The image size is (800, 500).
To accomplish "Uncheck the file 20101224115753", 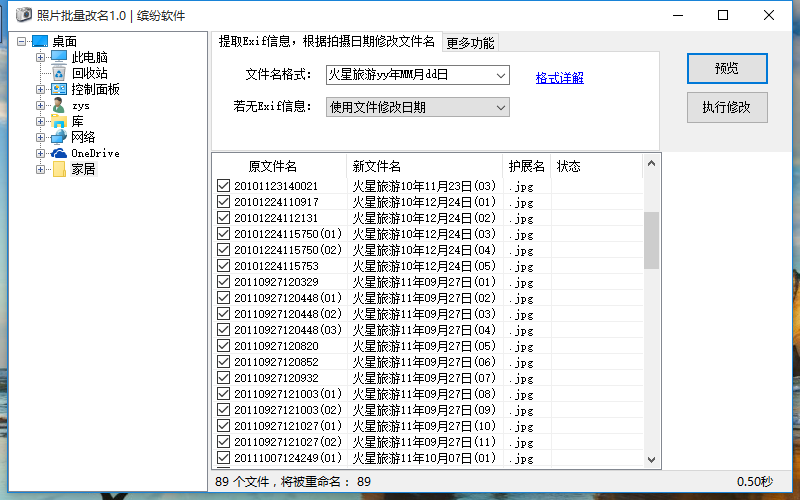I will pyautogui.click(x=223, y=265).
